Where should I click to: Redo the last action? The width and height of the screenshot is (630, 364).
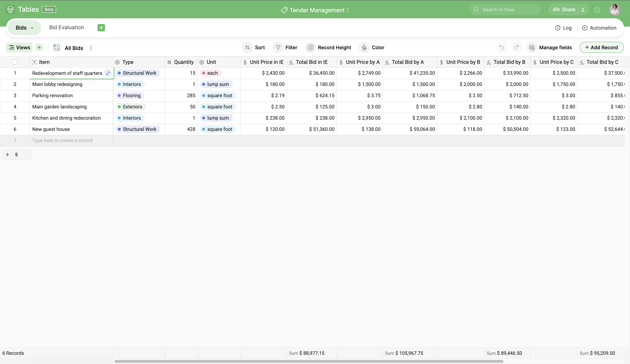pyautogui.click(x=517, y=47)
